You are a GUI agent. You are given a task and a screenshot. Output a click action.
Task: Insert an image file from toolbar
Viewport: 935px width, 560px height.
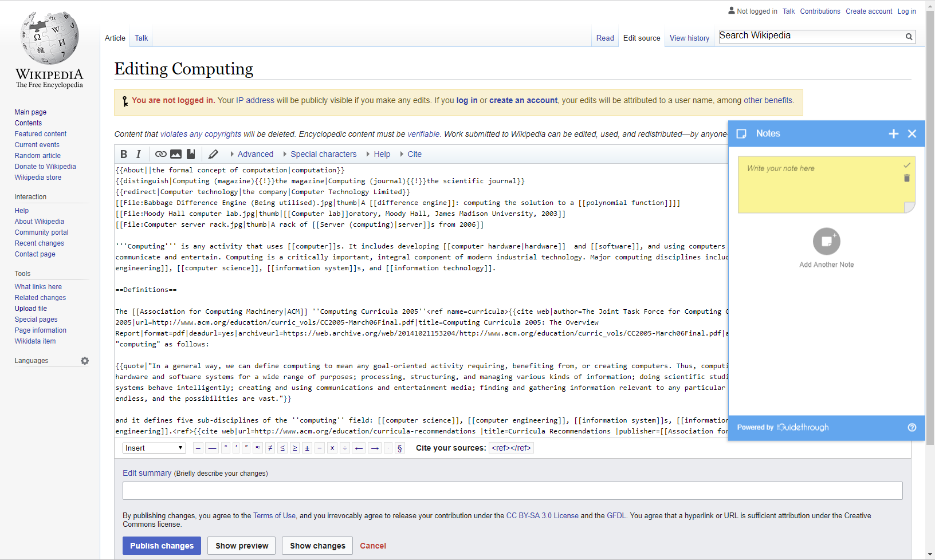176,154
